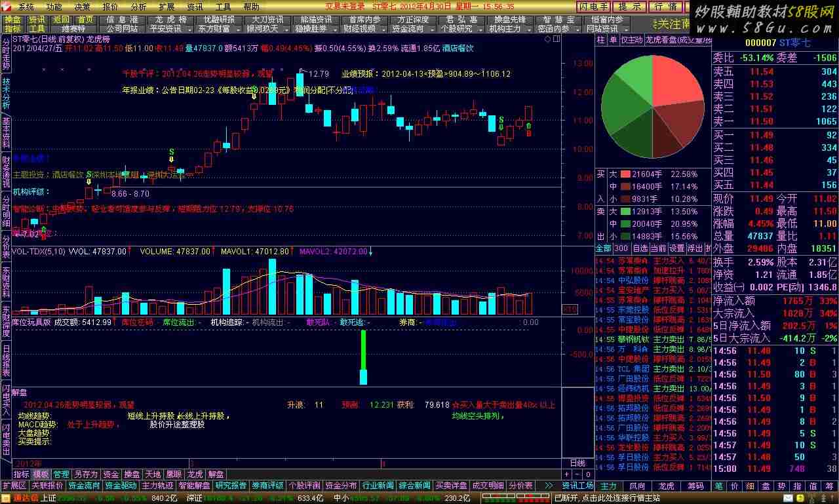
Task: Select the 分时走势 left sidebar tab
Action: [x=6, y=54]
